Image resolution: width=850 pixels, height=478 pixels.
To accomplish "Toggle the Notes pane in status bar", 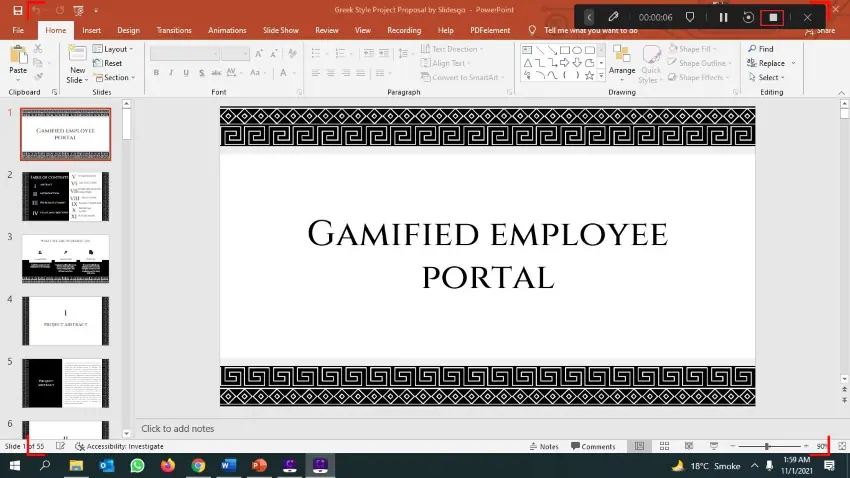I will 544,446.
